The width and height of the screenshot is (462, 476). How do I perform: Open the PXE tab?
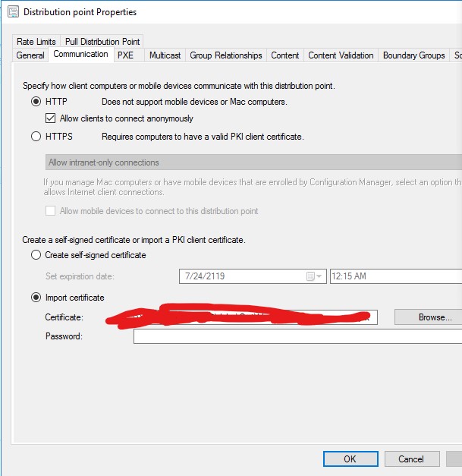pyautogui.click(x=125, y=55)
